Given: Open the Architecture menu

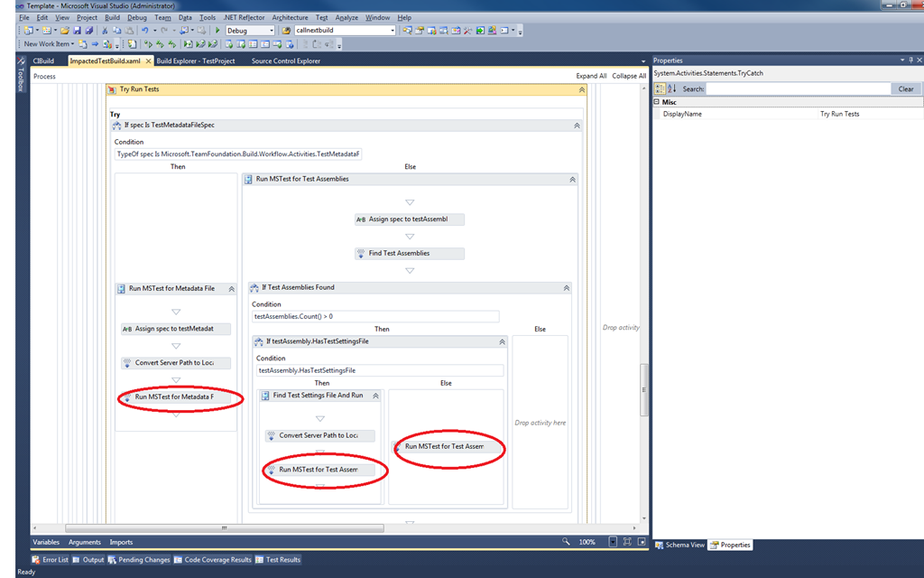Looking at the screenshot, I should tap(290, 18).
